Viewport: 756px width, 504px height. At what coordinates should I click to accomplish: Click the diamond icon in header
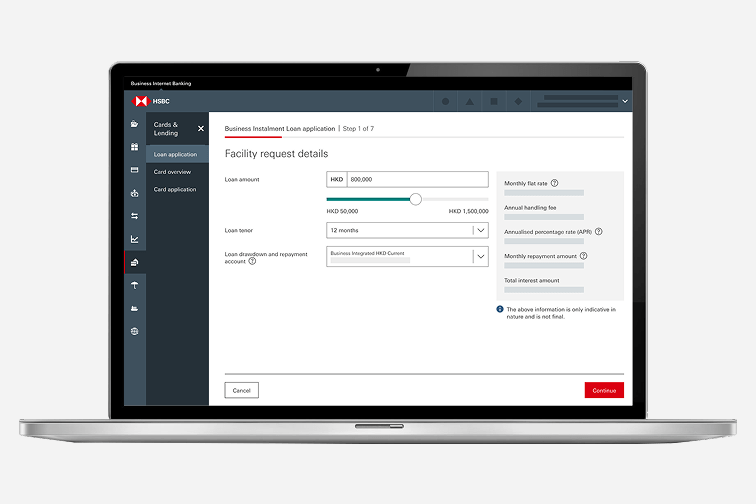click(x=518, y=101)
